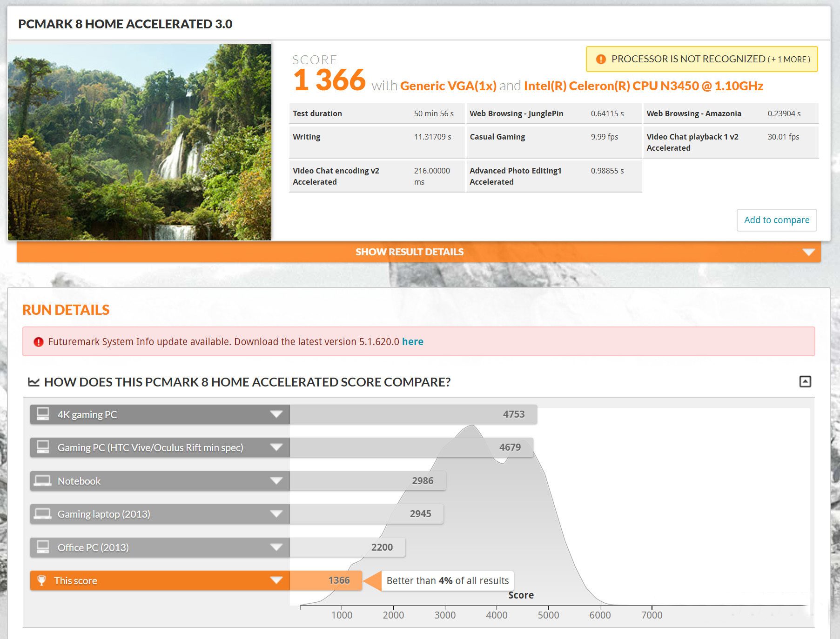Click the PCMARK 8 HOME ACCELERATED 3.0 title
This screenshot has height=639, width=840.
(x=125, y=24)
